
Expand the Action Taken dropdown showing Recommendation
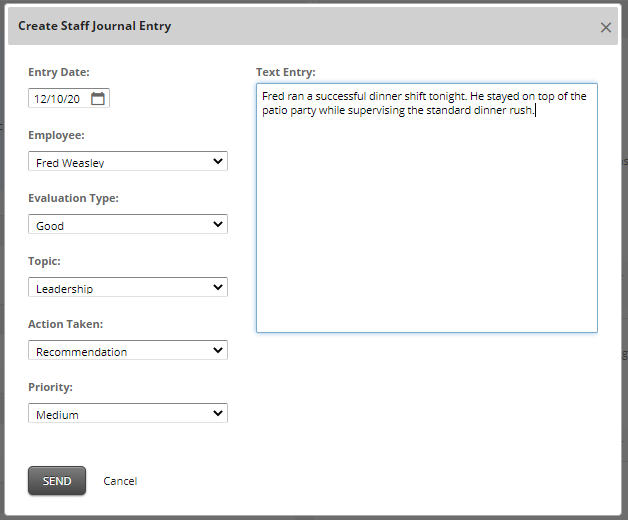[128, 351]
